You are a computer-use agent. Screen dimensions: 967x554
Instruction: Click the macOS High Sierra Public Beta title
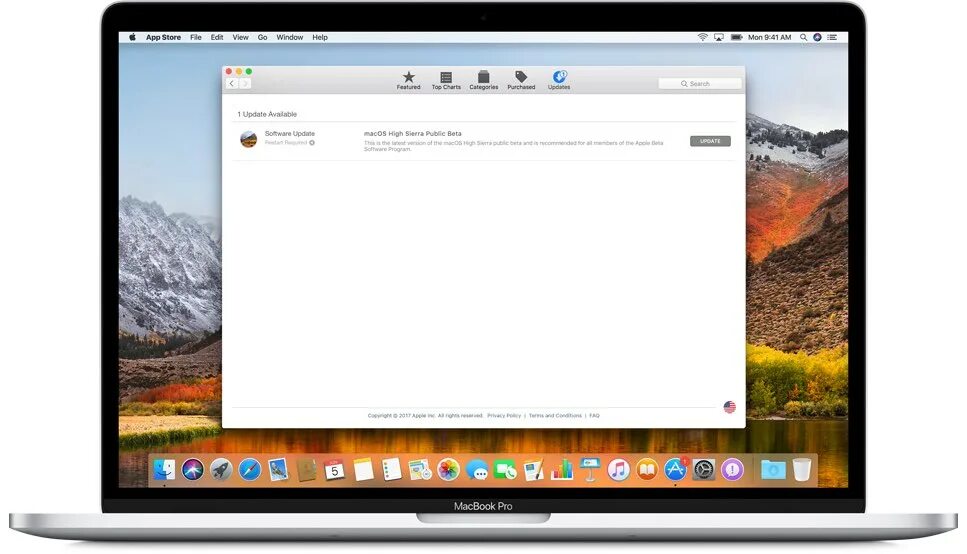413,133
